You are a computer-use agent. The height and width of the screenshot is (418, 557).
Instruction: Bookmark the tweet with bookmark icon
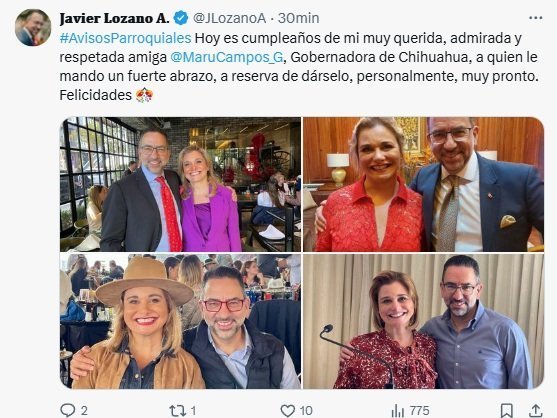click(x=506, y=411)
